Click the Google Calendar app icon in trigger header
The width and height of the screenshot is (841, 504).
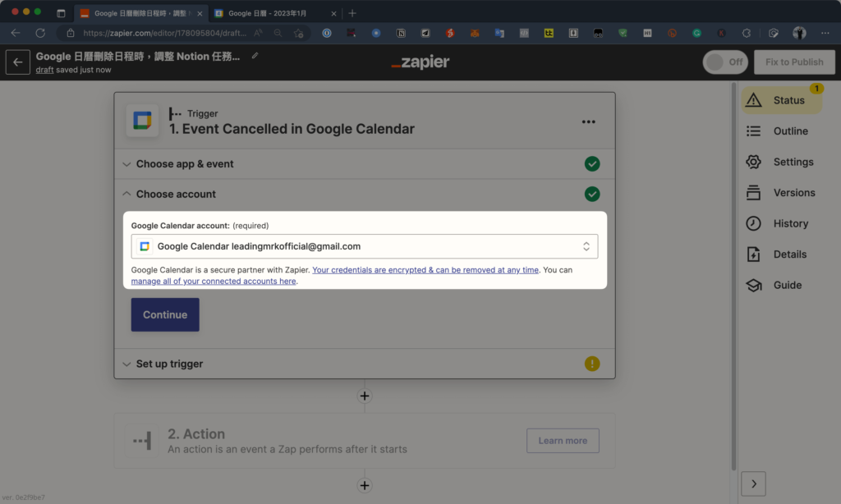[x=142, y=121]
